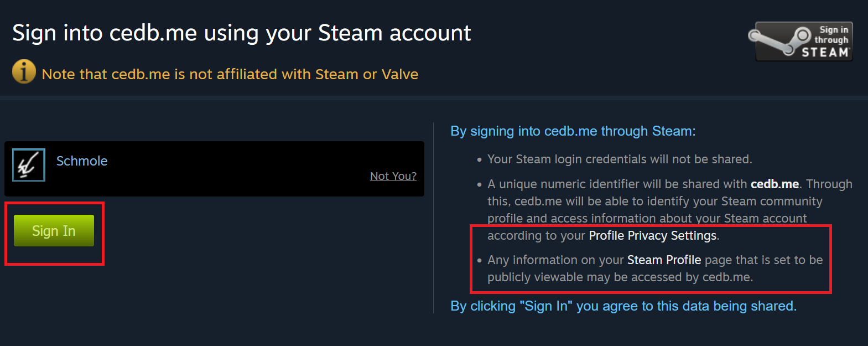Click 'Steam account' in the page title

[x=394, y=33]
